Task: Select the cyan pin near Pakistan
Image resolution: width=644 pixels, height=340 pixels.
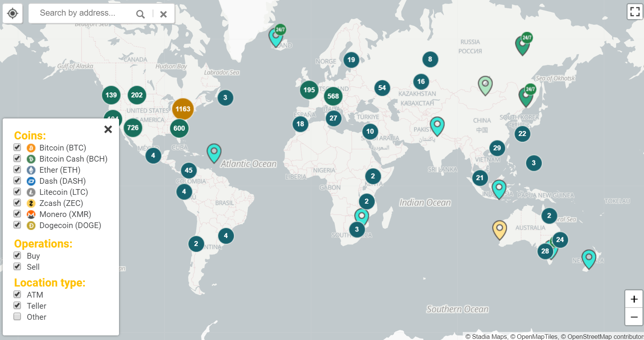Action: (x=437, y=126)
